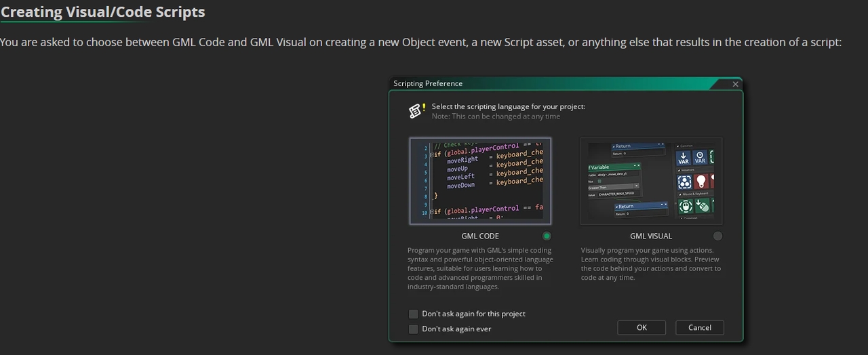Click the 'This can be changed' note
The width and height of the screenshot is (868, 355).
coord(496,117)
